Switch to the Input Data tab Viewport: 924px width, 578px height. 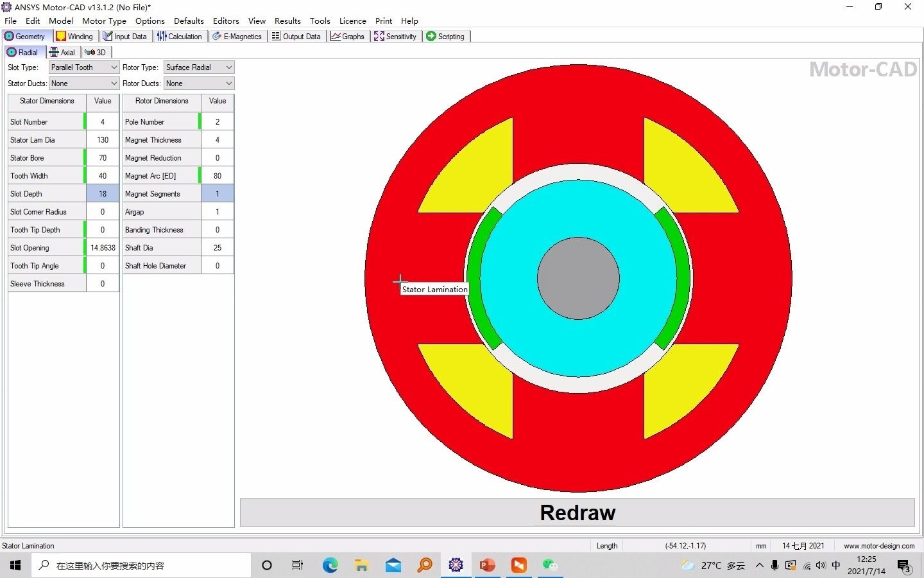[x=125, y=37]
